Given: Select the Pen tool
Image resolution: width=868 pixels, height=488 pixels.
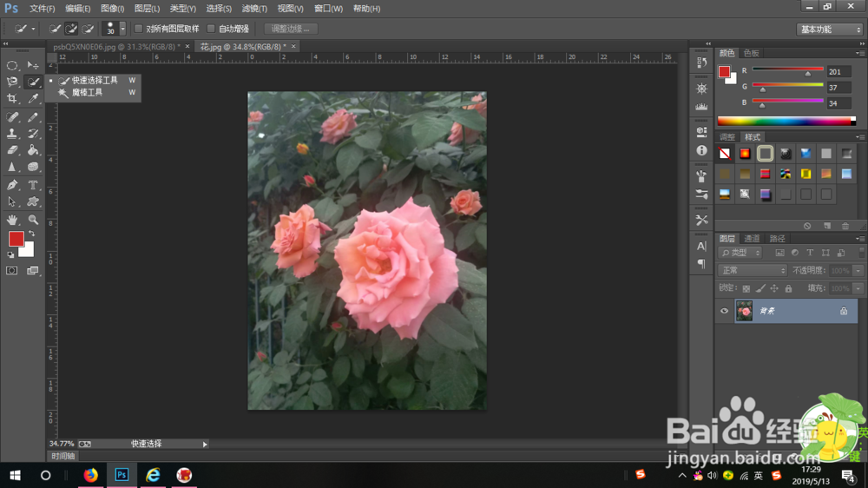Looking at the screenshot, I should pyautogui.click(x=11, y=185).
